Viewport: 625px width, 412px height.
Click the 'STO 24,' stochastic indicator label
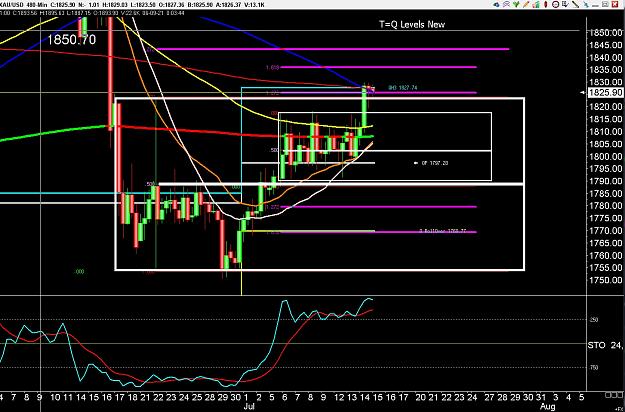606,345
